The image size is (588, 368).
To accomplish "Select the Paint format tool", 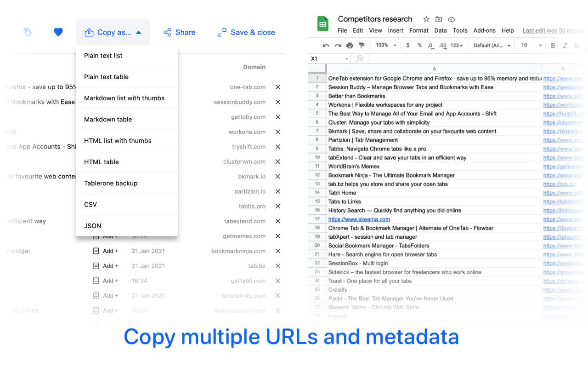I will pyautogui.click(x=362, y=46).
